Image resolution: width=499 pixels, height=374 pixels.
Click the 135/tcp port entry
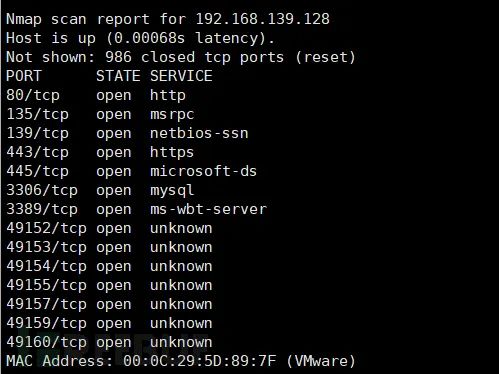[x=37, y=114]
